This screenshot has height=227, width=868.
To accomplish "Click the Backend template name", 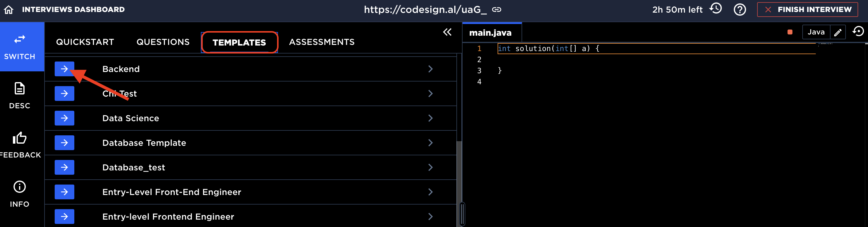I will pyautogui.click(x=121, y=69).
